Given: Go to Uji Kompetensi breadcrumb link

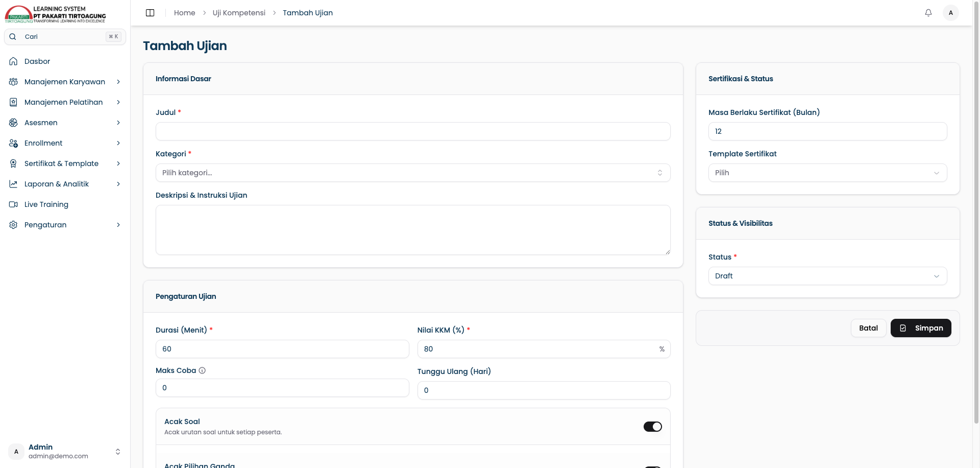Looking at the screenshot, I should pyautogui.click(x=239, y=13).
